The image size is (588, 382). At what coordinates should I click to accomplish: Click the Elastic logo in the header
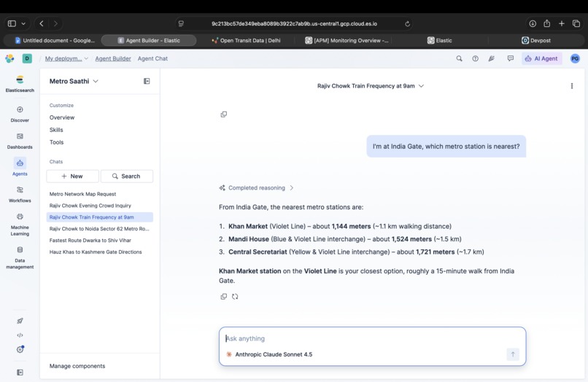(9, 58)
